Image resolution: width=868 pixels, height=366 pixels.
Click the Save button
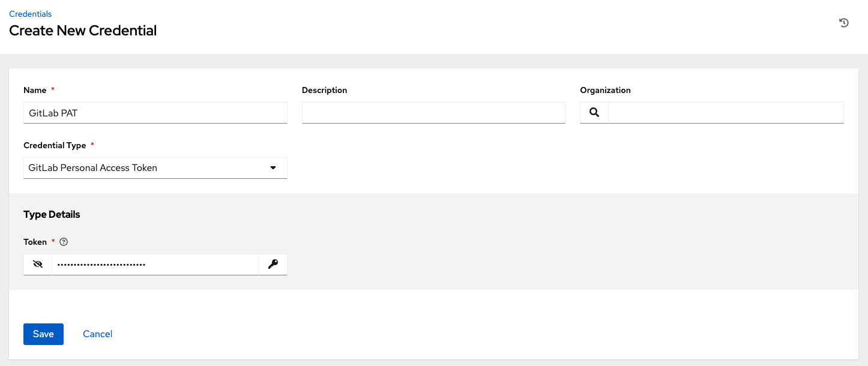43,334
